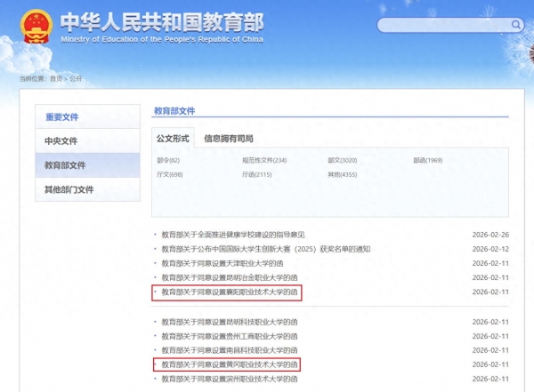This screenshot has width=534, height=392.
Task: Filter by 厅函(2115) category
Action: coord(260,175)
